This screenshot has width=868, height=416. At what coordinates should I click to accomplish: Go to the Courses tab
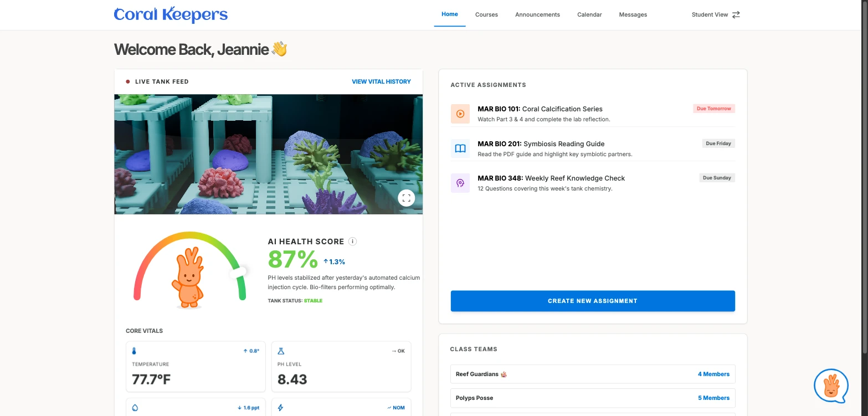486,15
